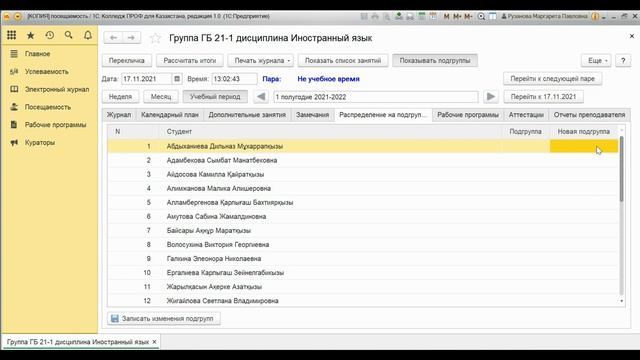The image size is (640, 360).
Task: Switch to Распределение на подгруппы tab
Action: [x=383, y=115]
